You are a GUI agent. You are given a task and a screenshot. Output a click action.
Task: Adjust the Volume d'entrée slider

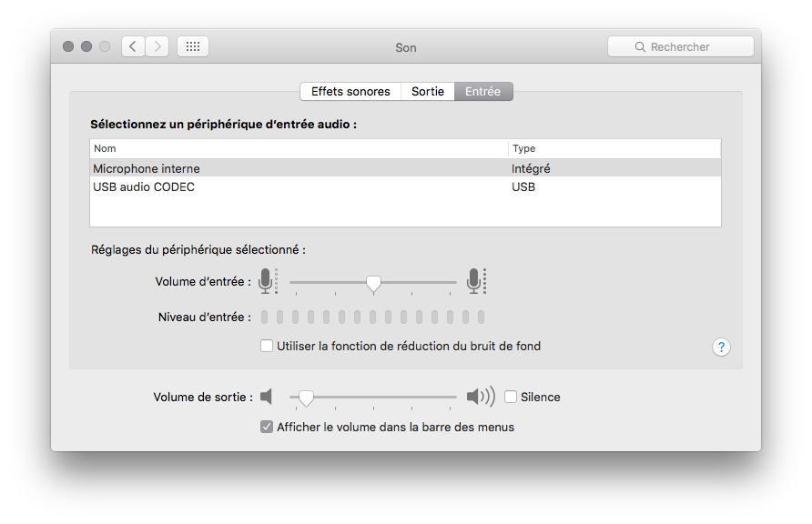pos(373,283)
